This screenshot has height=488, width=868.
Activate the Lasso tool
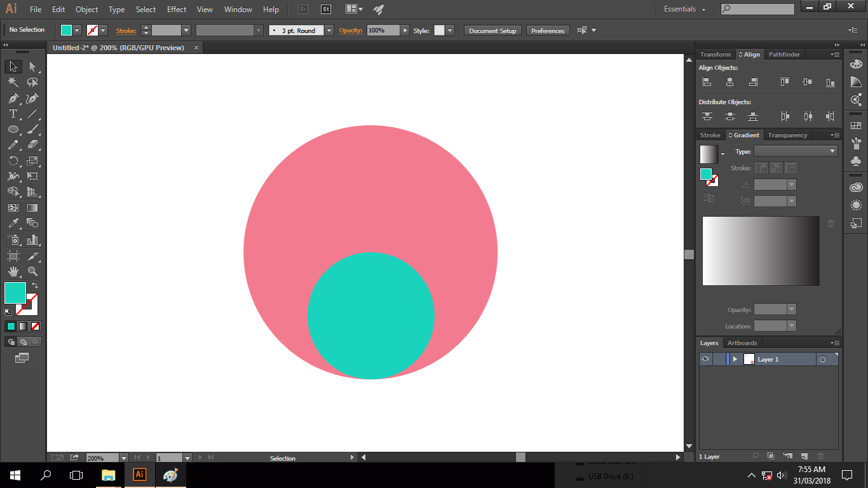[x=32, y=83]
